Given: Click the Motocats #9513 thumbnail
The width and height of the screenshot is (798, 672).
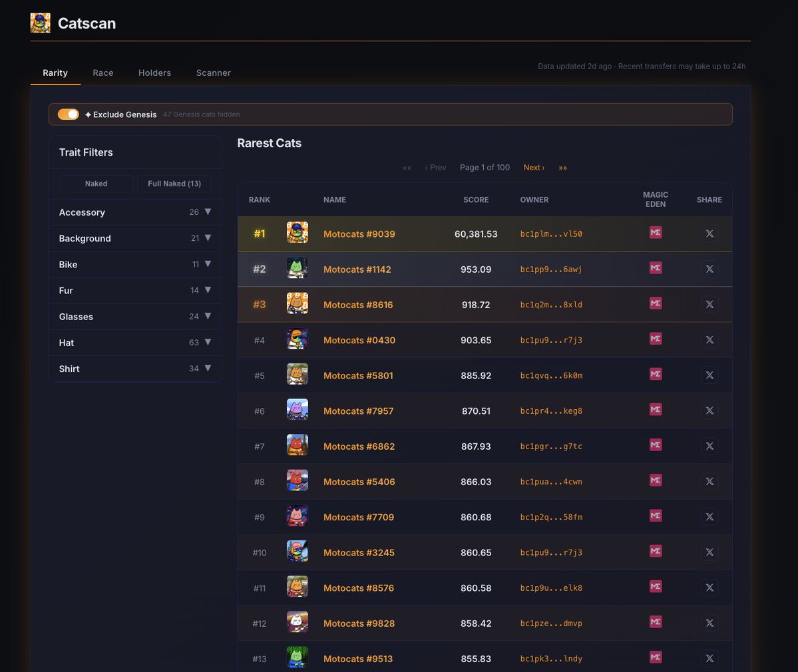Looking at the screenshot, I should [x=298, y=657].
